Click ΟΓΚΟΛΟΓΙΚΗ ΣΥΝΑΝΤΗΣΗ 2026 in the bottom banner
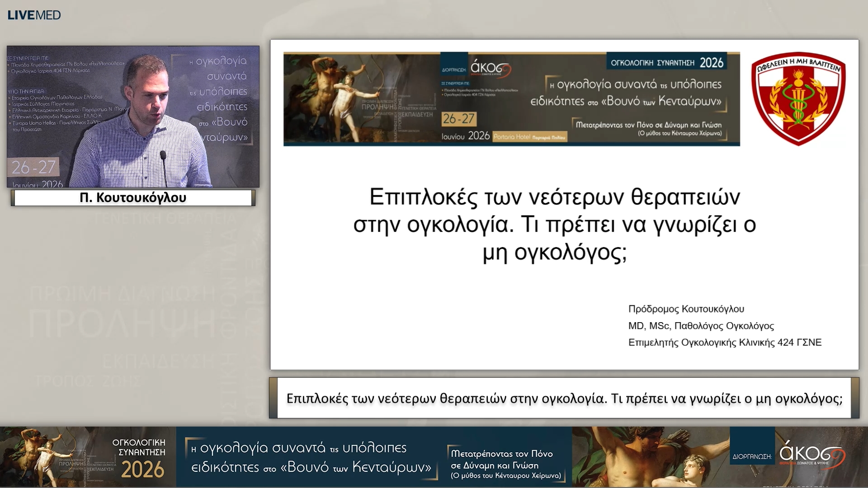 pos(139,459)
